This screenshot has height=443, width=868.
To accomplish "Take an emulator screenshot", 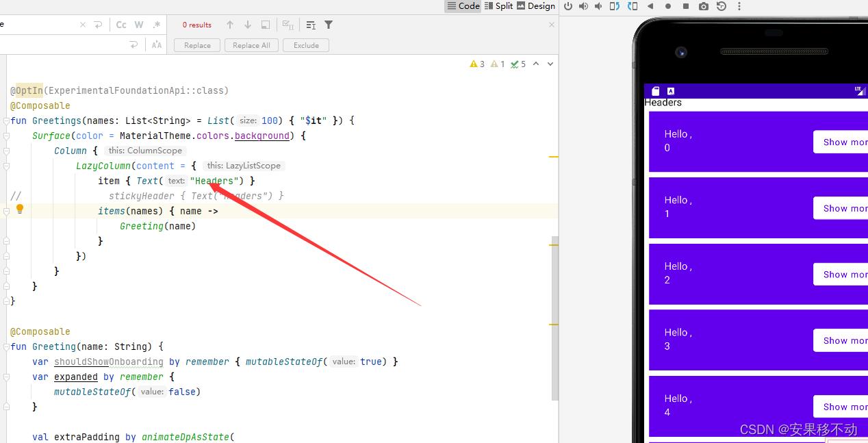I will point(704,6).
